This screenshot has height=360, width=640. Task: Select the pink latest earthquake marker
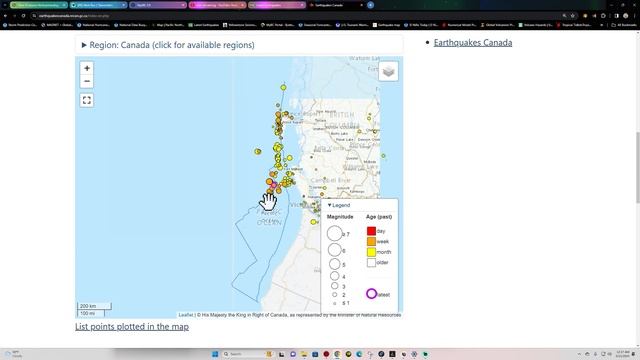[x=274, y=185]
